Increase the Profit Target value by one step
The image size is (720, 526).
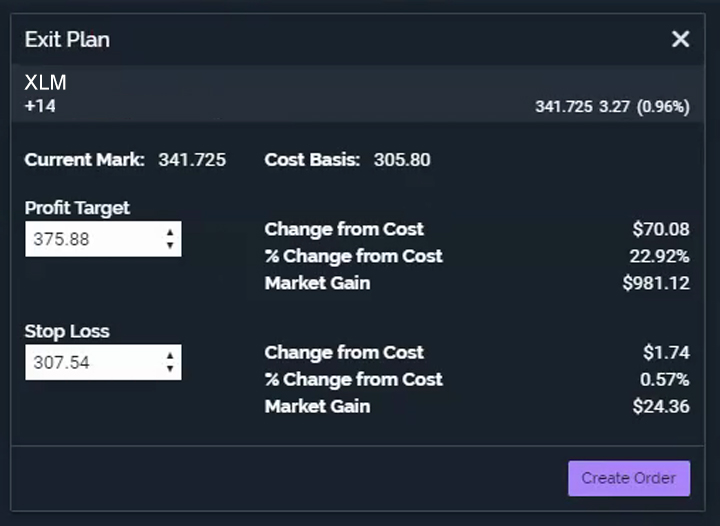pos(170,233)
